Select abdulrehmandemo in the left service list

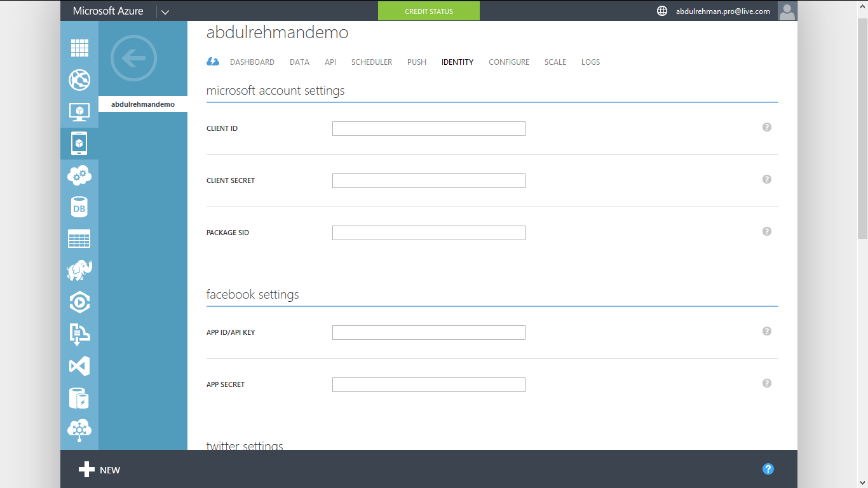pos(143,104)
